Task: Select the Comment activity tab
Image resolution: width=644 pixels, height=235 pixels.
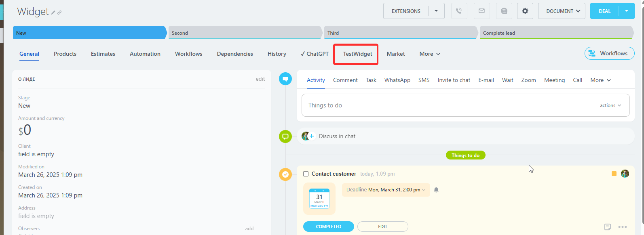Action: [x=345, y=80]
